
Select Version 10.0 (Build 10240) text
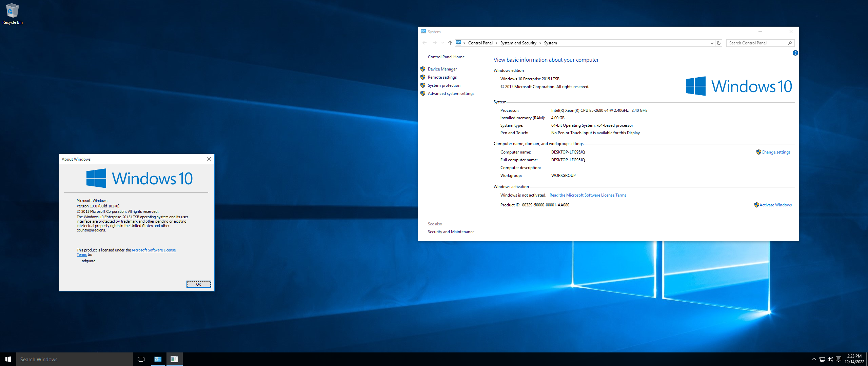click(98, 206)
